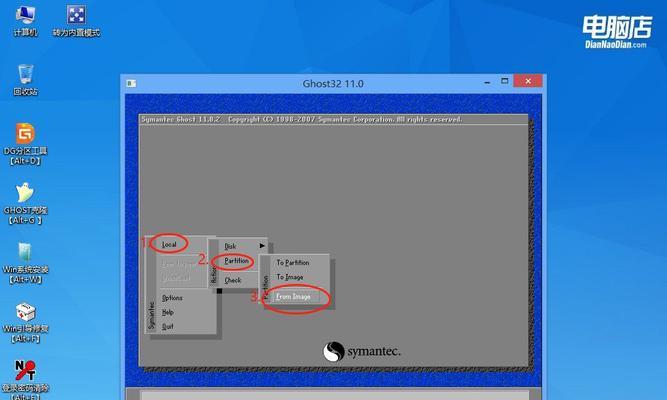Select Check in the Action submenu
Image resolution: width=667 pixels, height=400 pixels.
tap(233, 280)
